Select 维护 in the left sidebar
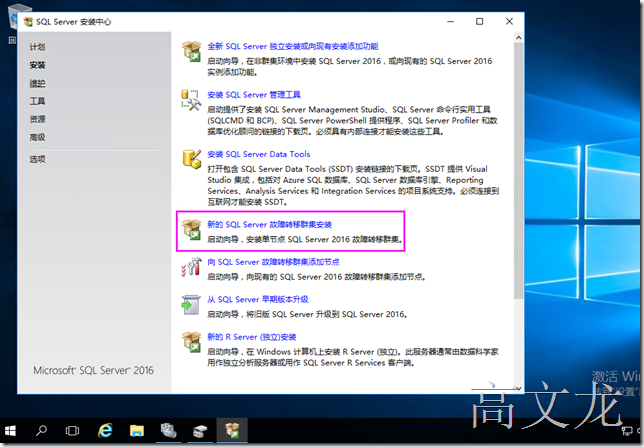Image resolution: width=644 pixels, height=447 pixels. 37,83
